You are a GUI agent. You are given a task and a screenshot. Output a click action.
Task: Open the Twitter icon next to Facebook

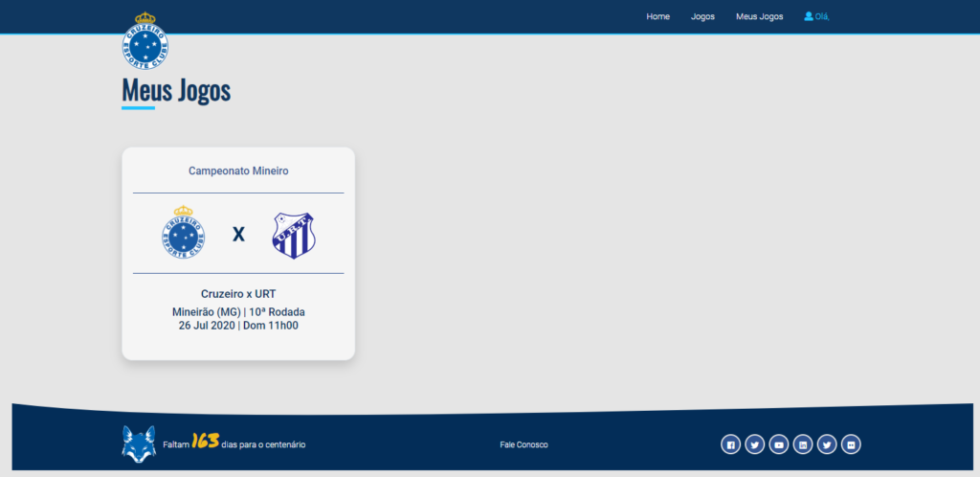click(754, 444)
